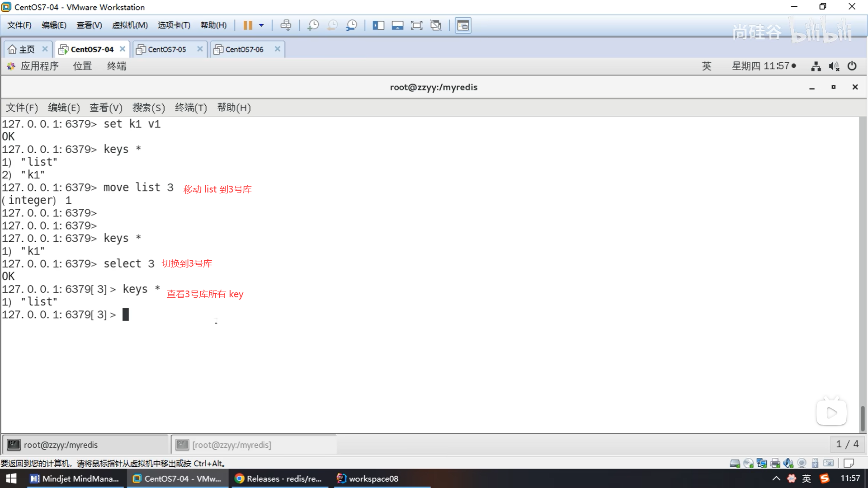
Task: Click the 1 / 4 workspace switcher
Action: (847, 444)
